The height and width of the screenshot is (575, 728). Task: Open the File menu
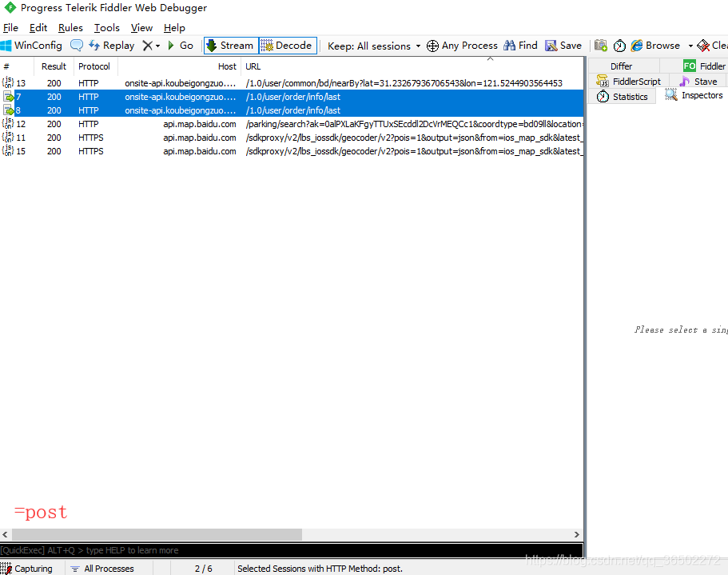10,28
